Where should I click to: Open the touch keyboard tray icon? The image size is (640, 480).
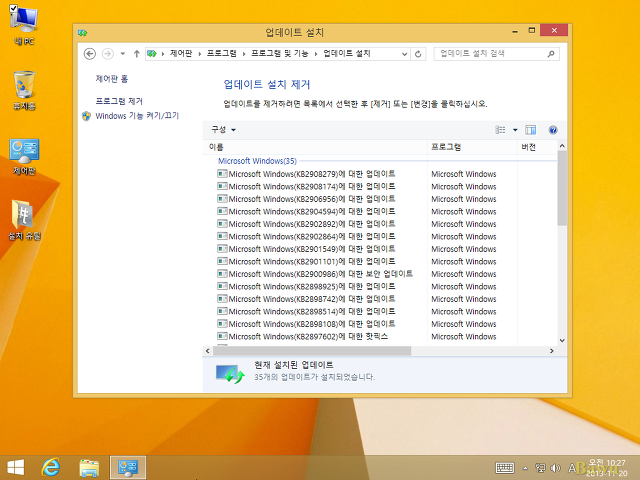(x=504, y=468)
